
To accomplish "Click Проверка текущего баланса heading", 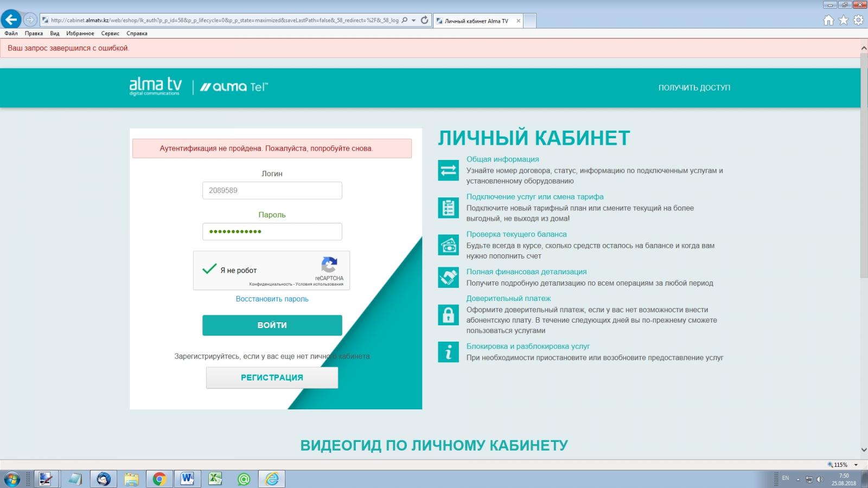I will (x=516, y=234).
